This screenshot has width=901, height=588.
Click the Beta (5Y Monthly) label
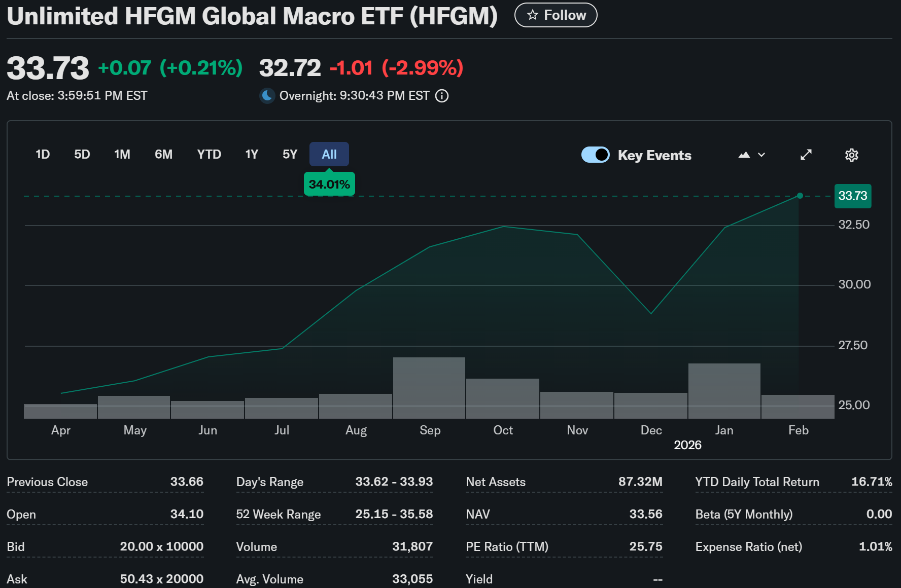point(744,514)
